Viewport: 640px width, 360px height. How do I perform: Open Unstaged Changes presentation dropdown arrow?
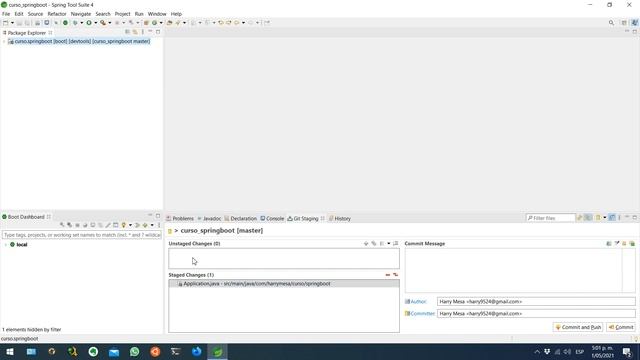click(389, 243)
